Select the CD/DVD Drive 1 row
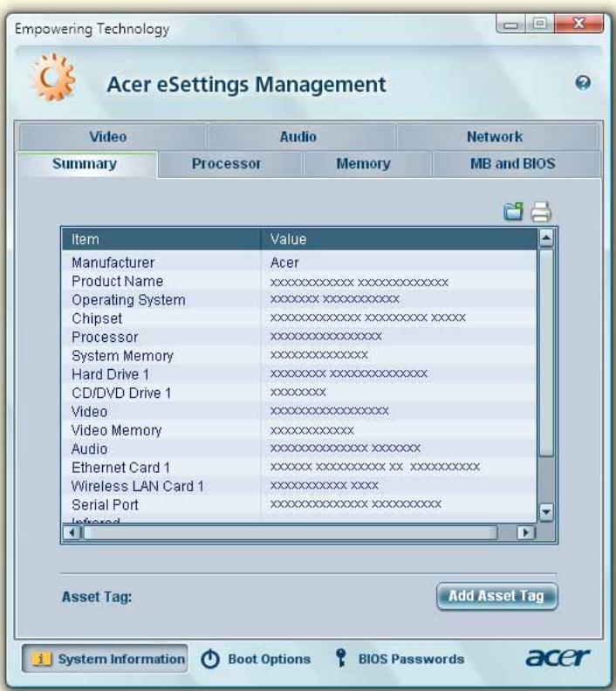The height and width of the screenshot is (691, 616). click(299, 393)
